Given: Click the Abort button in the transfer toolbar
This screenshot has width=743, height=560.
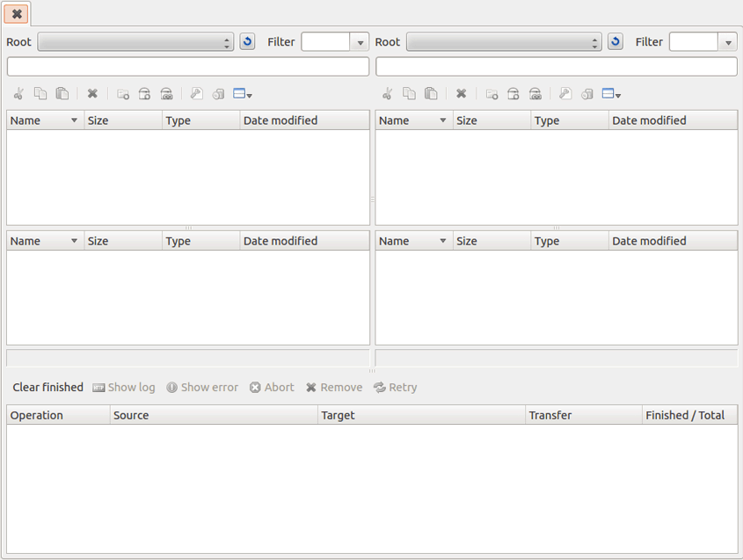Looking at the screenshot, I should pyautogui.click(x=272, y=388).
